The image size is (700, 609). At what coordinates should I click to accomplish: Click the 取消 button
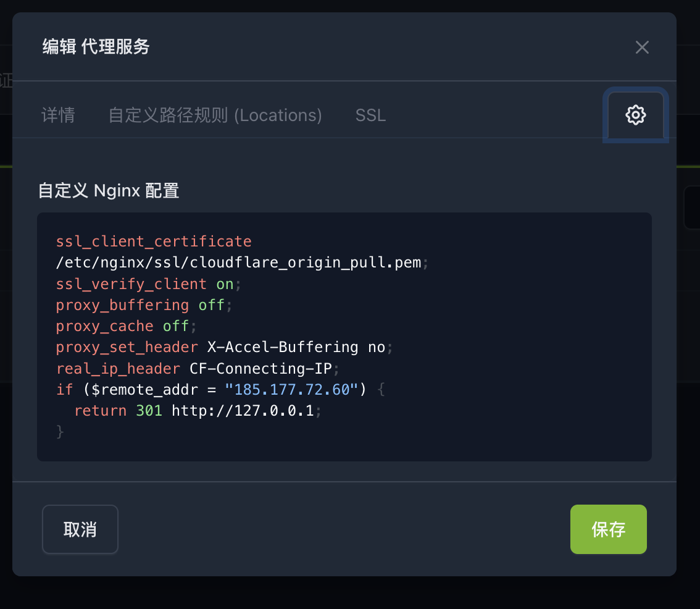[x=80, y=529]
